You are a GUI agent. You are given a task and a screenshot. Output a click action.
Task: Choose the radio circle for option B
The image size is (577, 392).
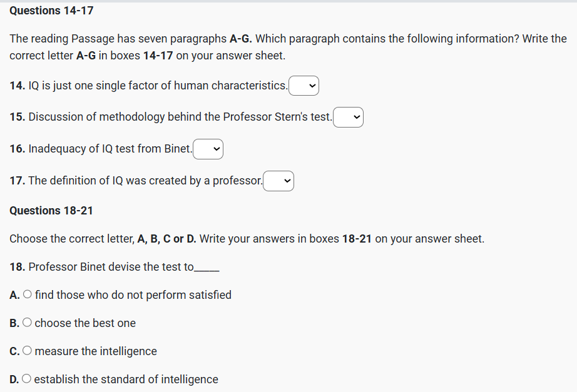click(27, 323)
